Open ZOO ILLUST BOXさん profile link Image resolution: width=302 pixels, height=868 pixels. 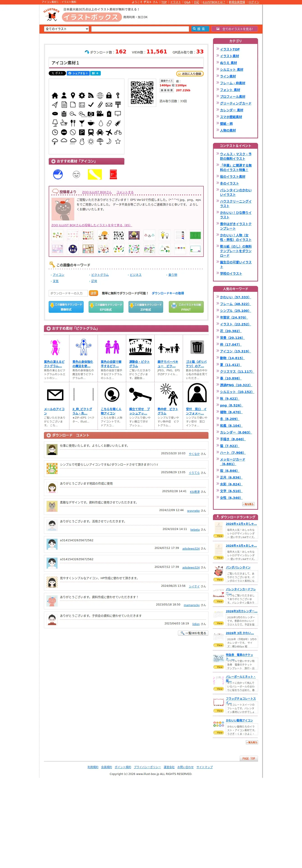[97, 192]
